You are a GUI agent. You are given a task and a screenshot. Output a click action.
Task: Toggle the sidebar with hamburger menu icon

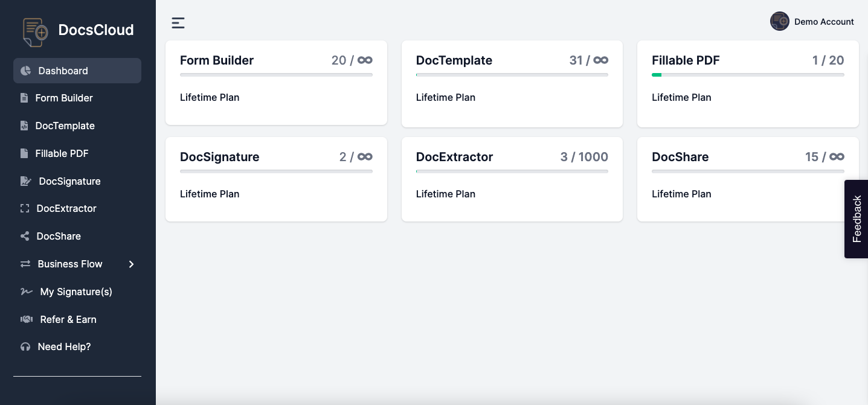[x=178, y=23]
